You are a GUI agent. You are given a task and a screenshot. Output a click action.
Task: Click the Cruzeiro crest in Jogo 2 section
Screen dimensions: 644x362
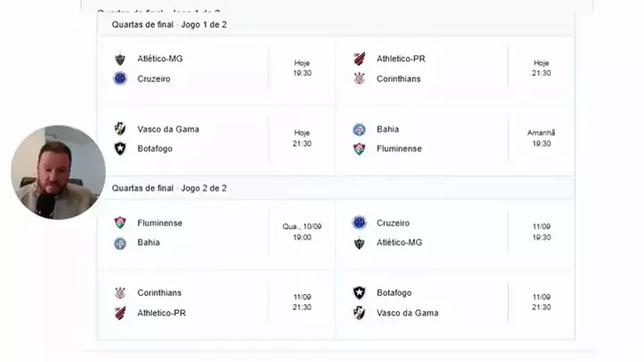click(x=360, y=223)
